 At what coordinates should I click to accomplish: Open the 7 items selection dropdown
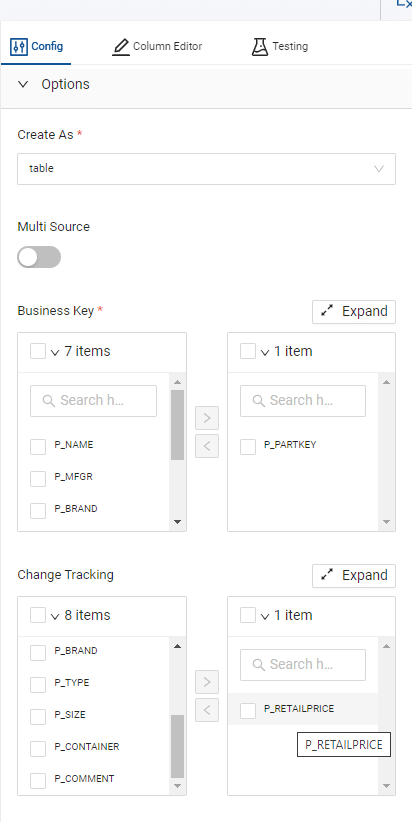[55, 352]
